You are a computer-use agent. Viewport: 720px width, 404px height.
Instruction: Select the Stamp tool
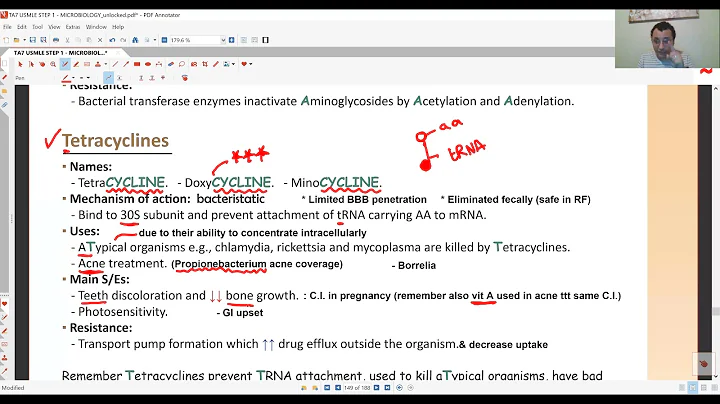pyautogui.click(x=98, y=64)
